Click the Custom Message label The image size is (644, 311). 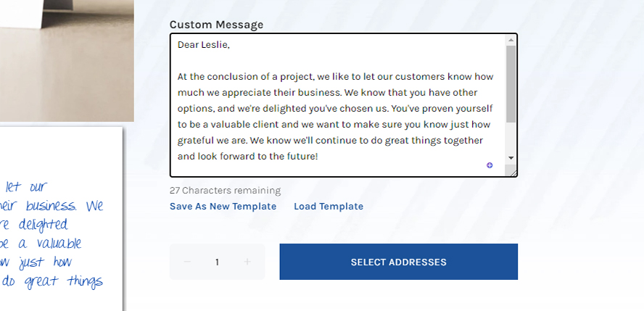[x=216, y=25]
